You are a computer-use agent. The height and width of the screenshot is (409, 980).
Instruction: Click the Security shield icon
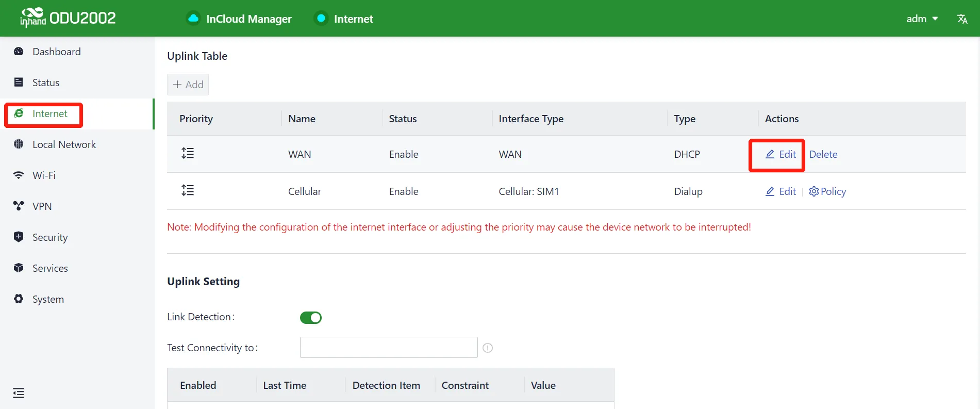click(x=19, y=237)
